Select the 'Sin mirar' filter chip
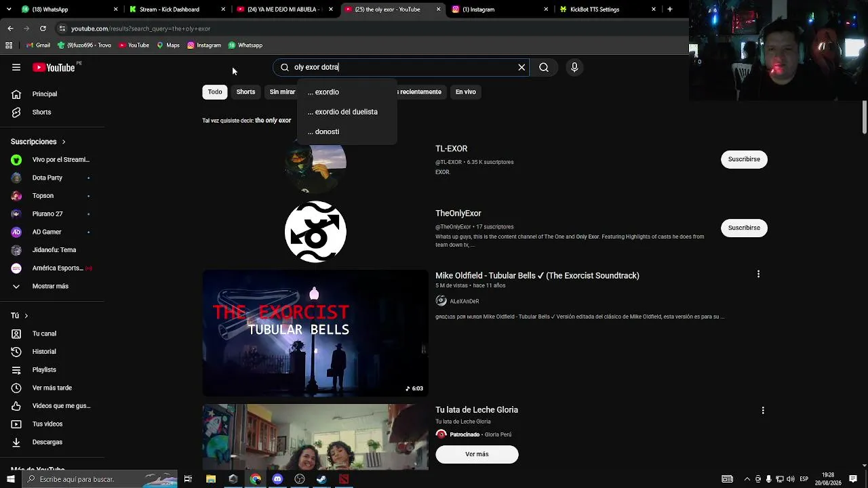This screenshot has width=868, height=488. click(282, 92)
